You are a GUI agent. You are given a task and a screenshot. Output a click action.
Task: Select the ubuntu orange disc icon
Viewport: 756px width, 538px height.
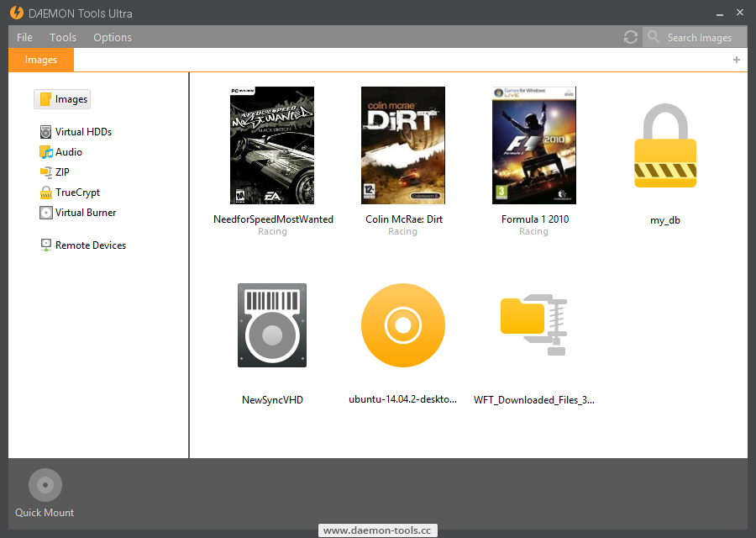[403, 325]
